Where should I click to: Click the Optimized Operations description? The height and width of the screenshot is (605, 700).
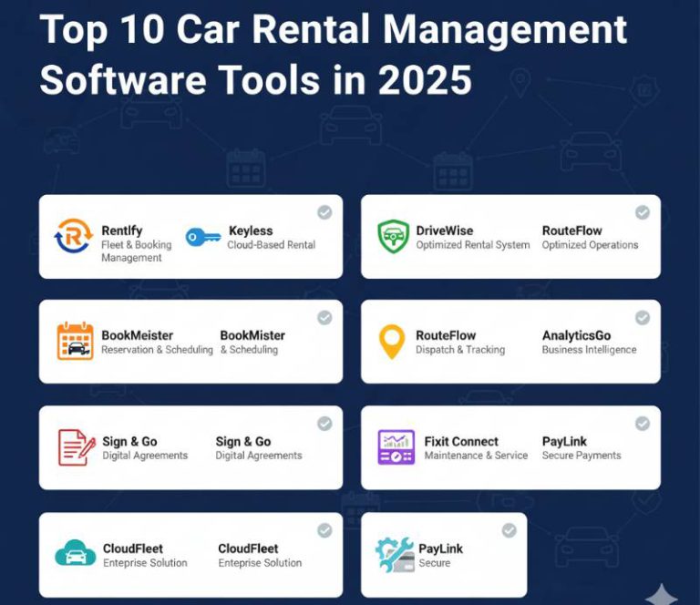pos(590,245)
